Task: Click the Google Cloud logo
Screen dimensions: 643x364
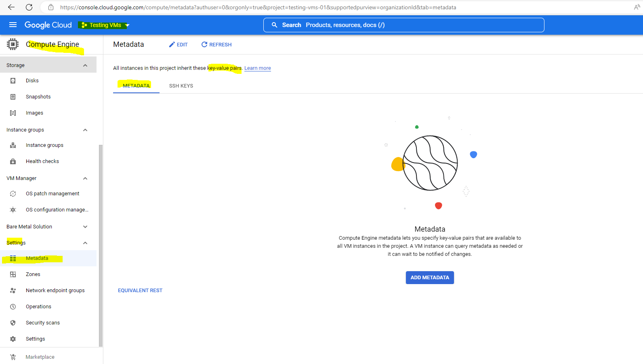Action: pos(48,25)
